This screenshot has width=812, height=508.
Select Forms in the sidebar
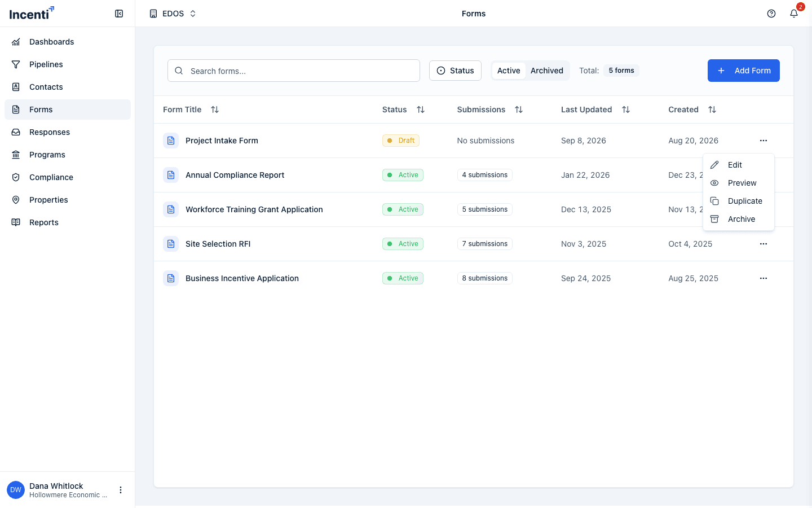68,110
